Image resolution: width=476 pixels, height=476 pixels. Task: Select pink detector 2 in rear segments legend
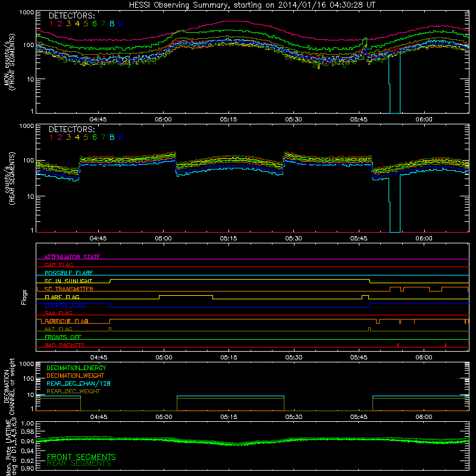tap(60, 137)
